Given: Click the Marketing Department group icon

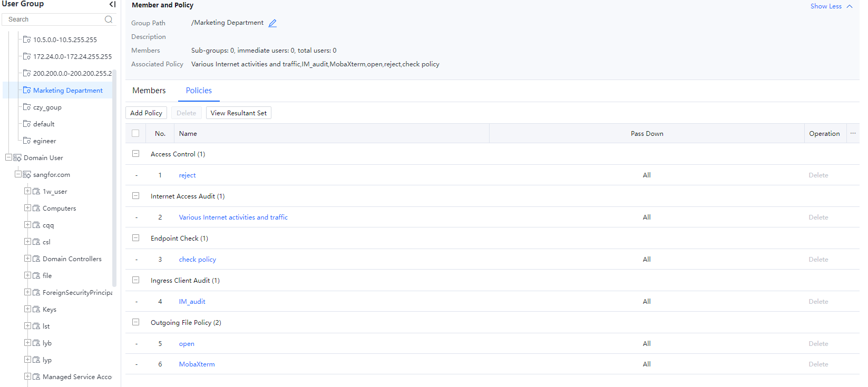Looking at the screenshot, I should (x=27, y=91).
